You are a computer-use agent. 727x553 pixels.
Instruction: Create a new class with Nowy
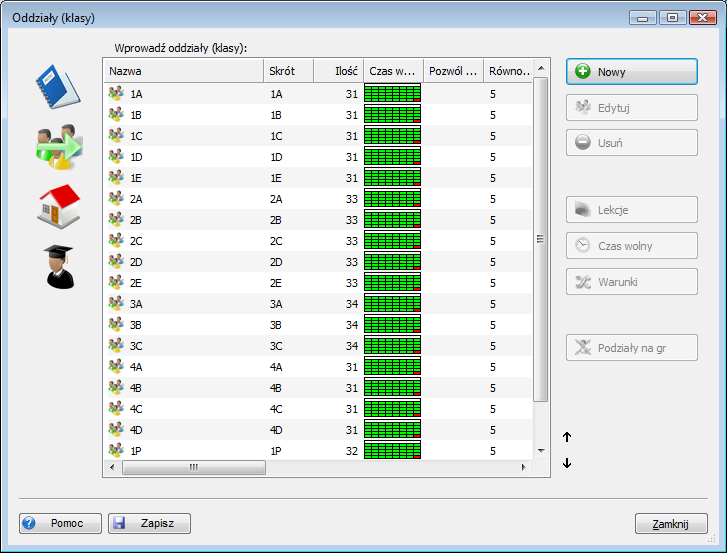631,71
